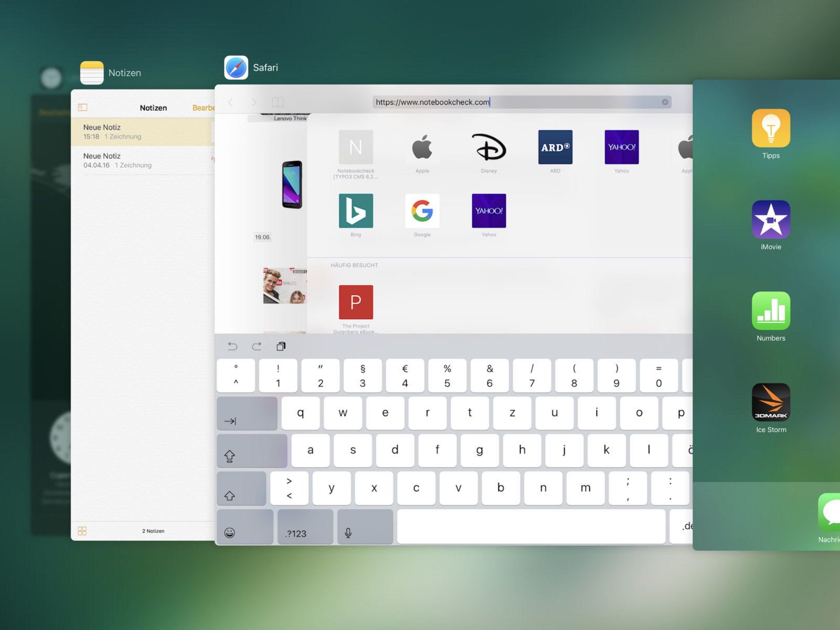Tap the letter b key
Image resolution: width=840 pixels, height=630 pixels.
(x=501, y=488)
